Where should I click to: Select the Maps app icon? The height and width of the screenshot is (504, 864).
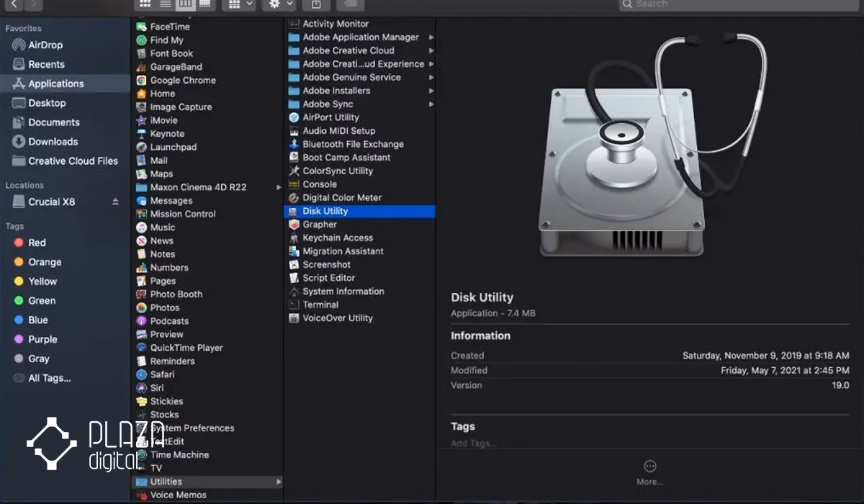pyautogui.click(x=142, y=174)
